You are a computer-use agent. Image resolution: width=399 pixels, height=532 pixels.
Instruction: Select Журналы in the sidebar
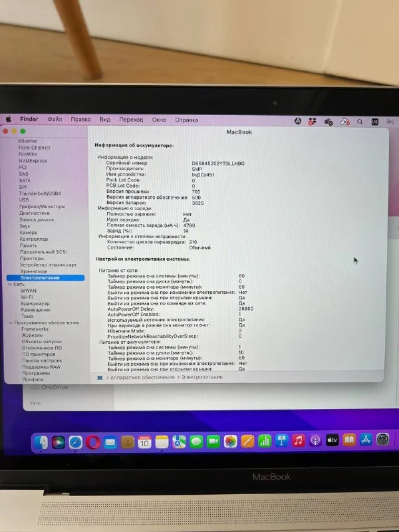[x=32, y=336]
